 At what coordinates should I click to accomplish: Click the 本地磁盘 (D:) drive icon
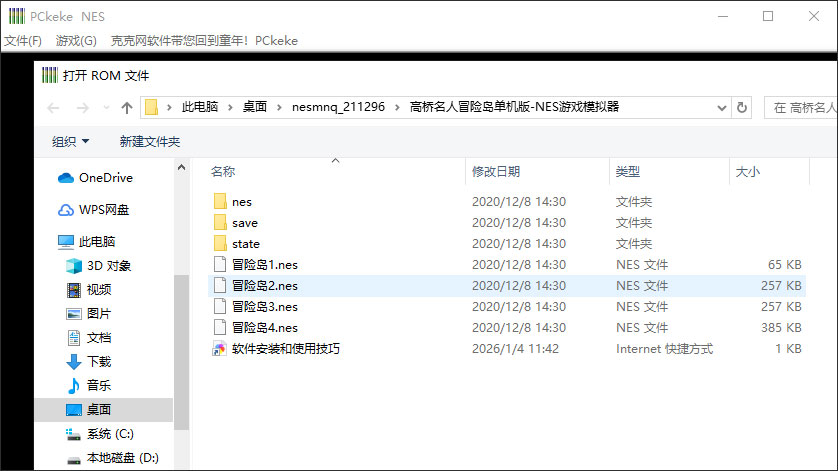[x=74, y=460]
